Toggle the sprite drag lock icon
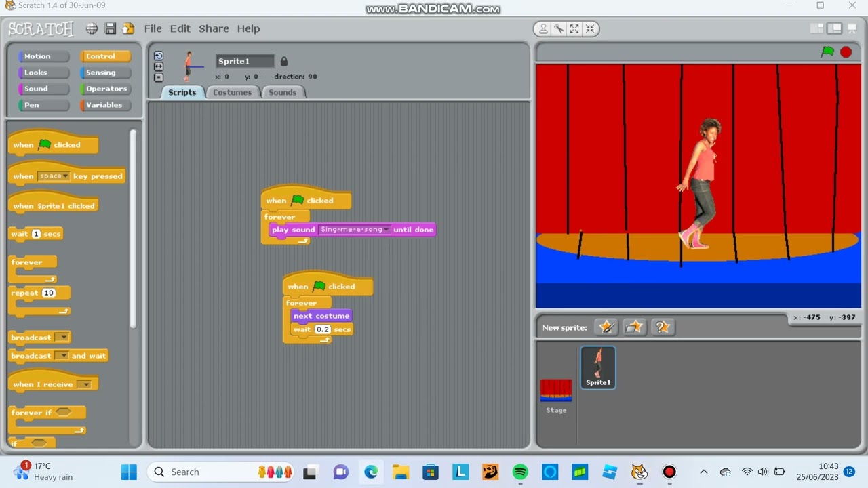This screenshot has height=488, width=868. (284, 61)
